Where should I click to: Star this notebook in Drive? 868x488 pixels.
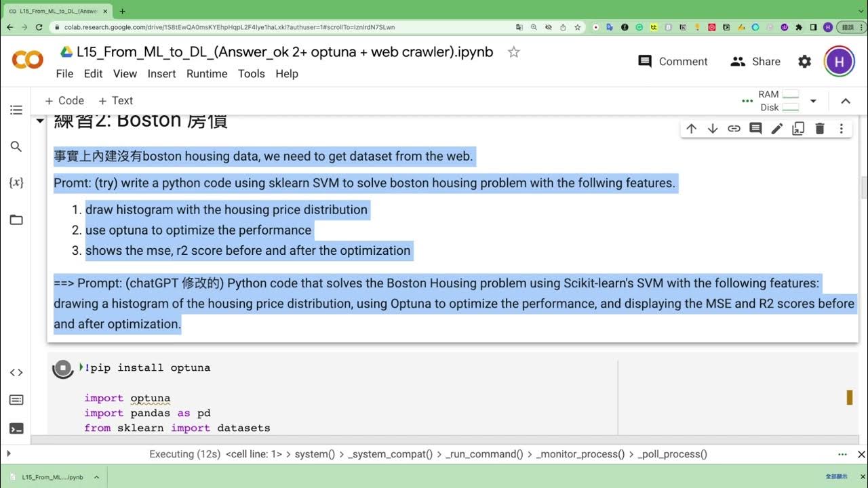tap(514, 52)
